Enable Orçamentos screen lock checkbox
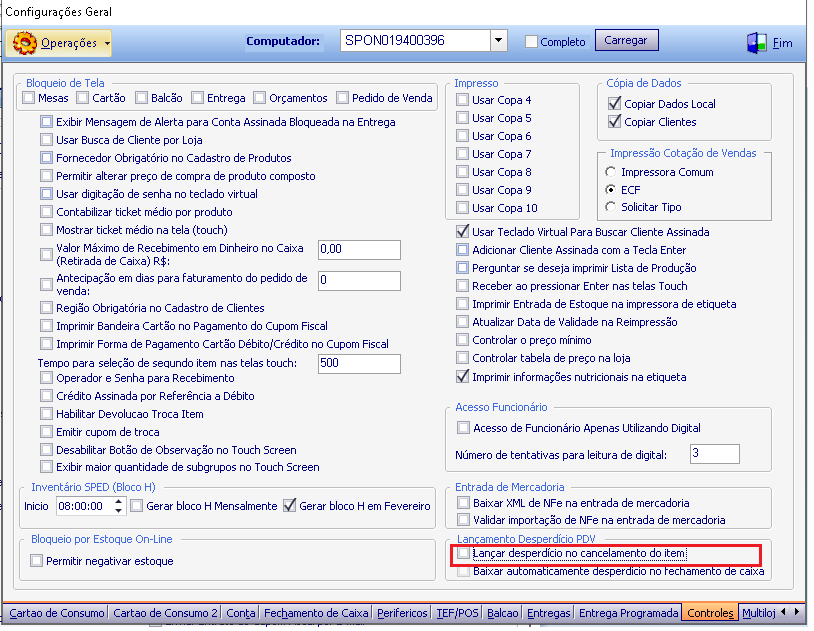Viewport: 814px width, 631px height. pos(260,98)
